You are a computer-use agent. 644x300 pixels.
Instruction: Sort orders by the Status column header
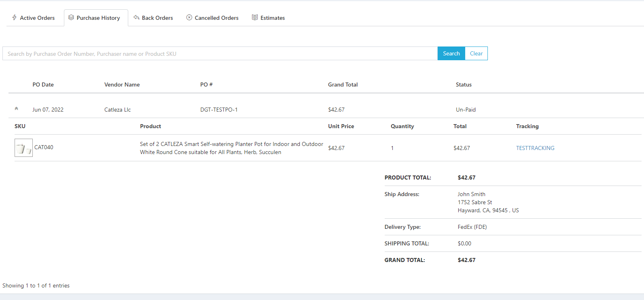pyautogui.click(x=464, y=85)
